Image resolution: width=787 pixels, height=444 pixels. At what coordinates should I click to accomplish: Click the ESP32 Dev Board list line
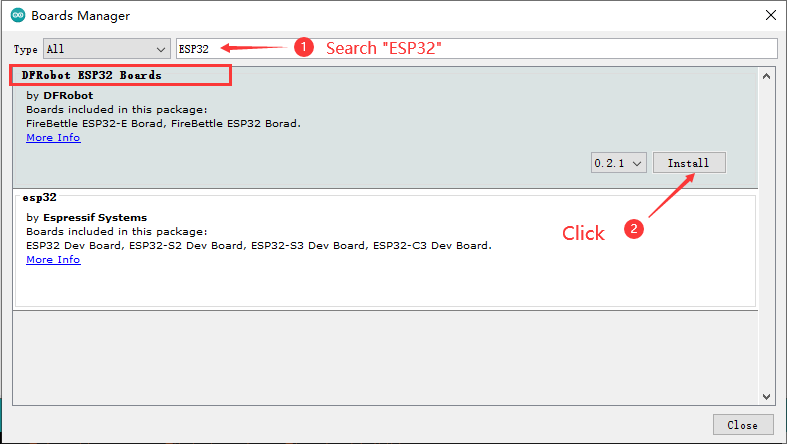click(x=259, y=245)
